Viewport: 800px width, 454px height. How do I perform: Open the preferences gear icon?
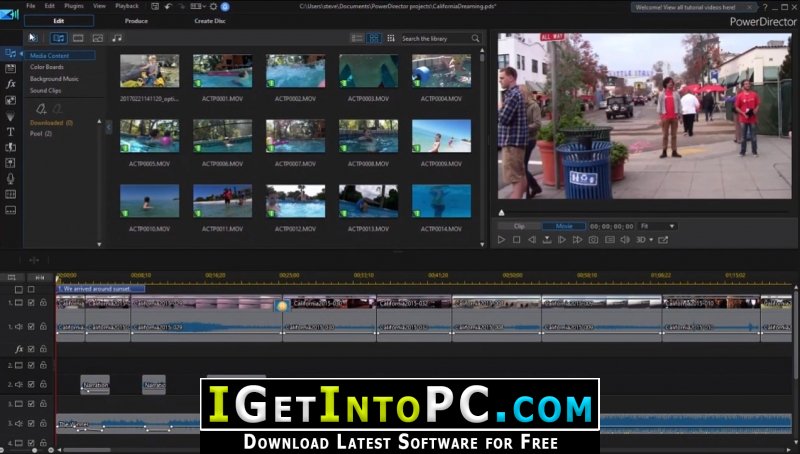213,7
